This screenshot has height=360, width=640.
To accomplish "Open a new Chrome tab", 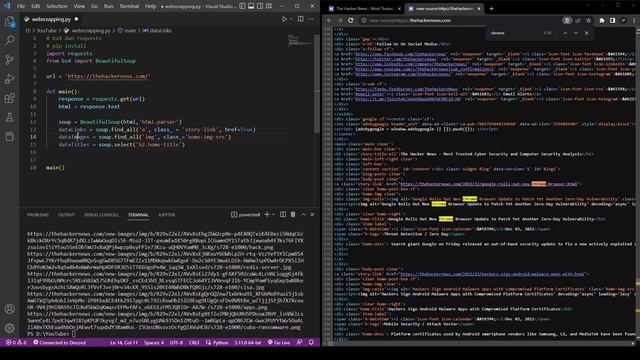I will 491,9.
